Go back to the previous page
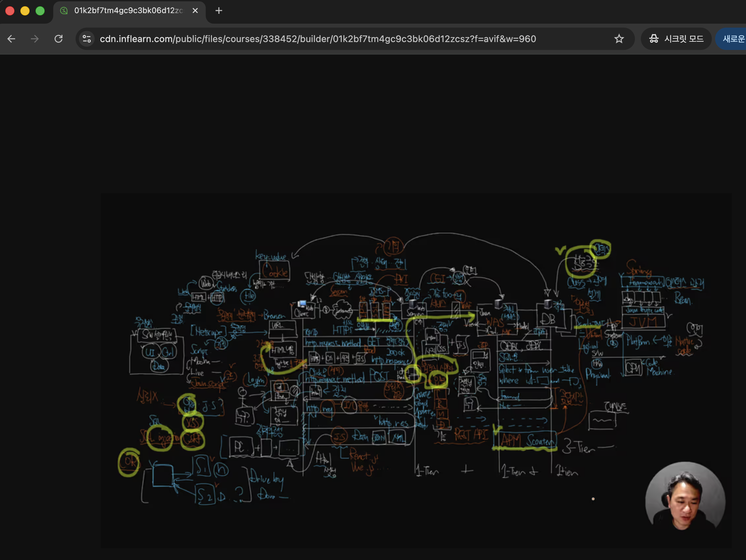The width and height of the screenshot is (746, 560). pyautogui.click(x=12, y=39)
